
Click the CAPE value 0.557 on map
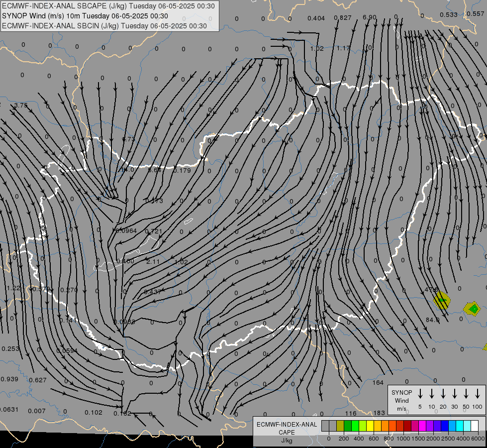[475, 13]
